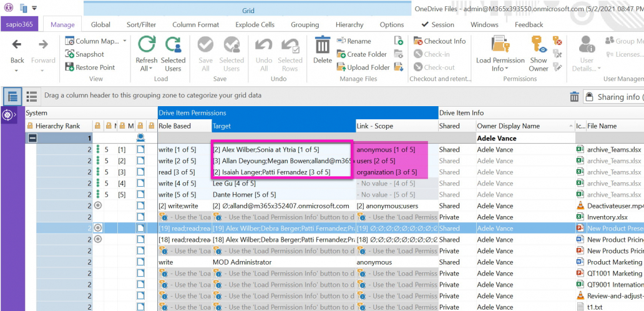
Task: Select the flat list view icon
Action: 32,96
